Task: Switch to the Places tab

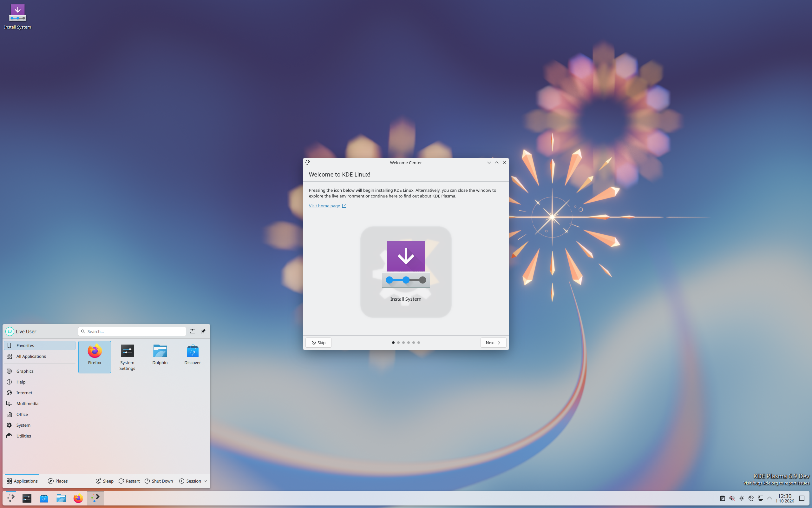Action: pos(58,481)
